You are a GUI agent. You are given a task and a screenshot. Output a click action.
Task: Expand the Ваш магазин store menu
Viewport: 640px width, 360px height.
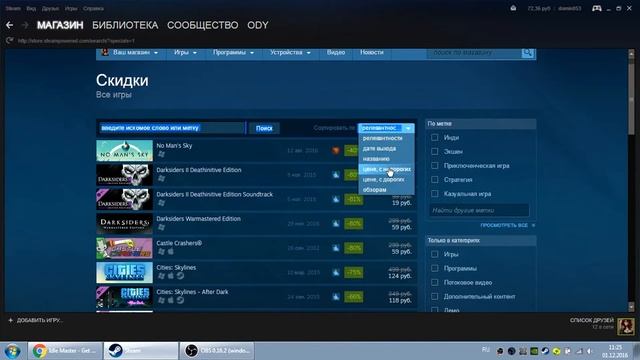(x=131, y=53)
